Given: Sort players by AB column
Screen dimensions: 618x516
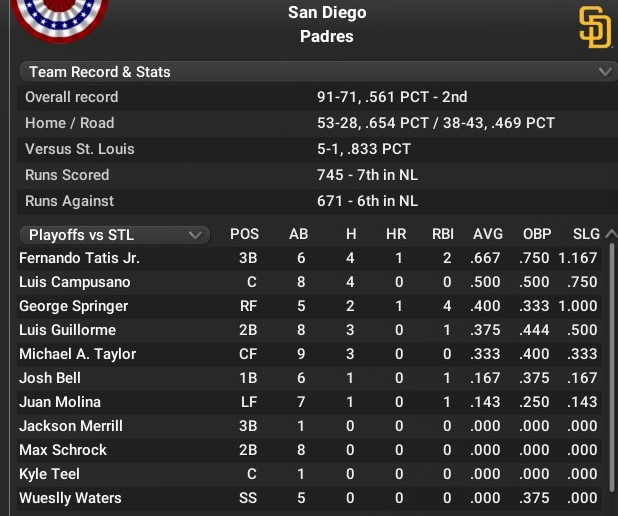Looking at the screenshot, I should pyautogui.click(x=298, y=234).
